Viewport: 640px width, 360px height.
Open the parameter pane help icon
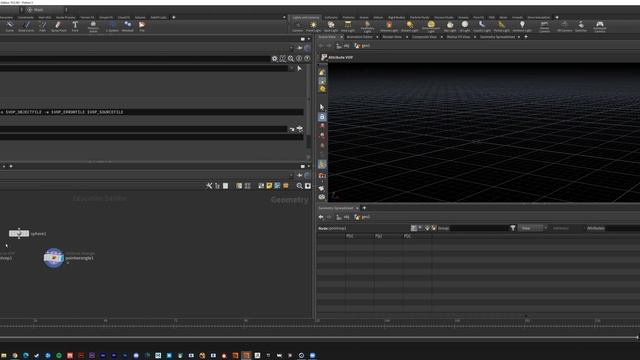(307, 59)
